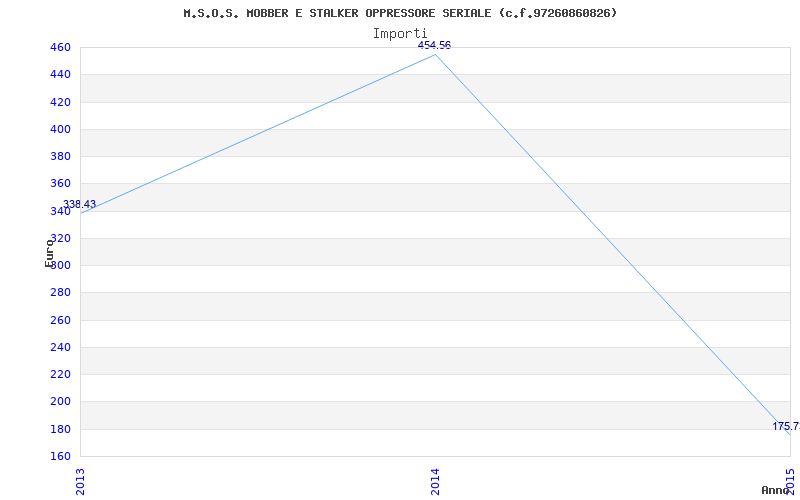
Task: Click the 'Anno' x-axis title
Action: pyautogui.click(x=776, y=490)
